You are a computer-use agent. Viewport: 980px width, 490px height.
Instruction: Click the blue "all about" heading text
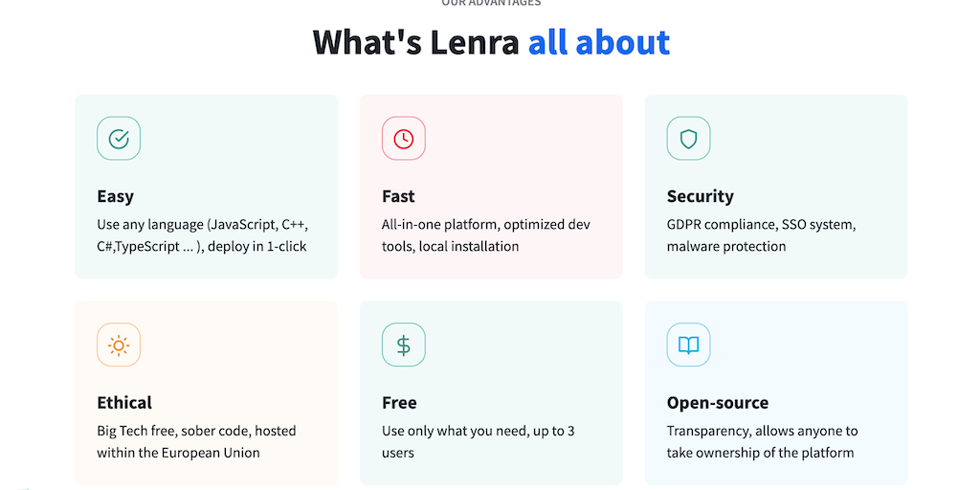pos(599,42)
